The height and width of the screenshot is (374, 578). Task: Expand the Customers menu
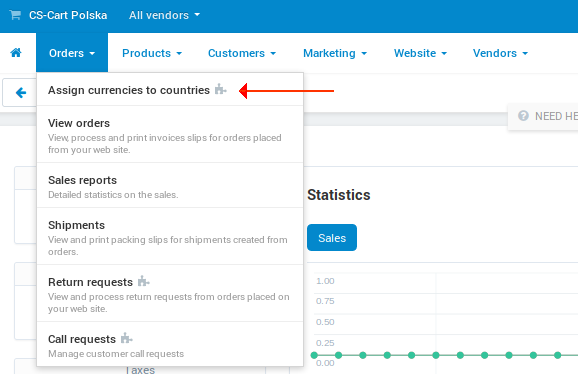pos(242,53)
